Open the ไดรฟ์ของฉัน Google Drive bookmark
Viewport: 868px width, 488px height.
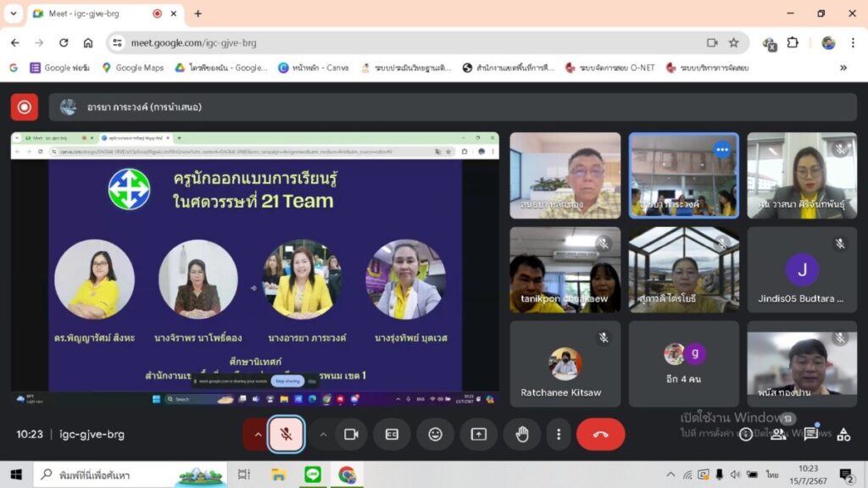221,68
